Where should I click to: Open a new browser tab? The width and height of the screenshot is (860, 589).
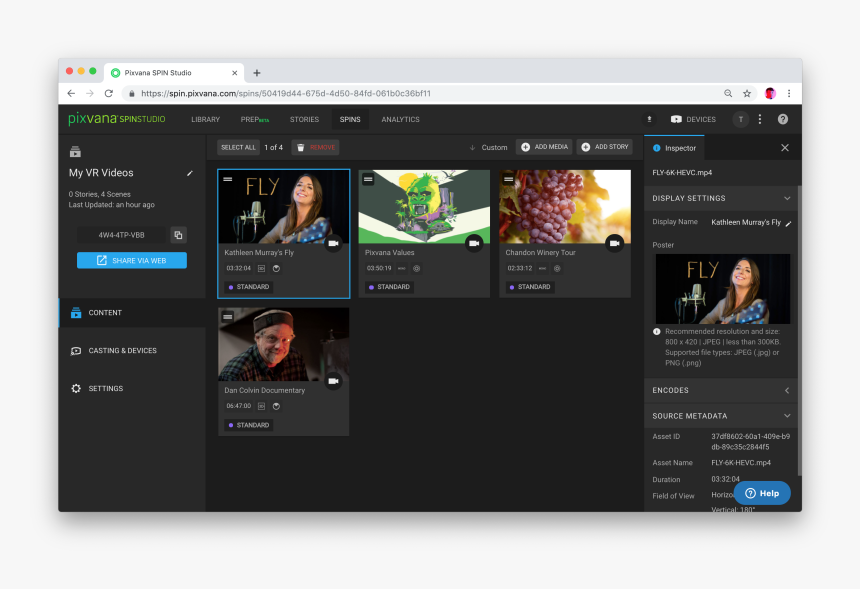(257, 73)
